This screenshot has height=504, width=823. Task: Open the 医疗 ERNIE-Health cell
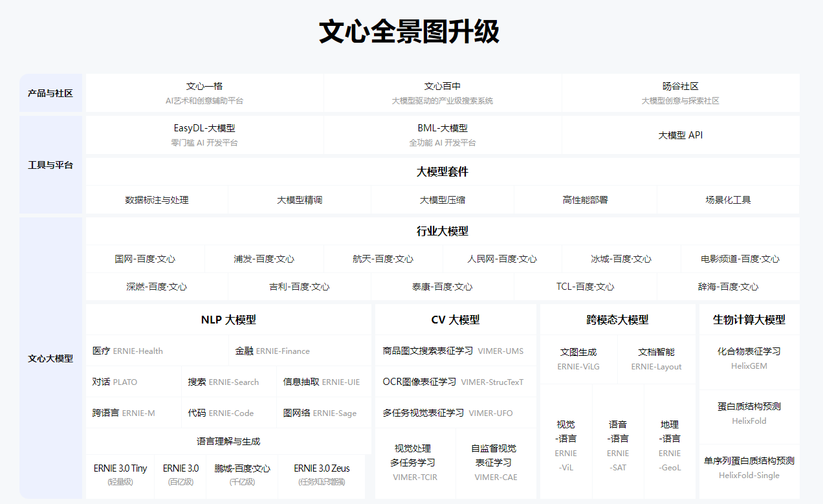click(157, 351)
